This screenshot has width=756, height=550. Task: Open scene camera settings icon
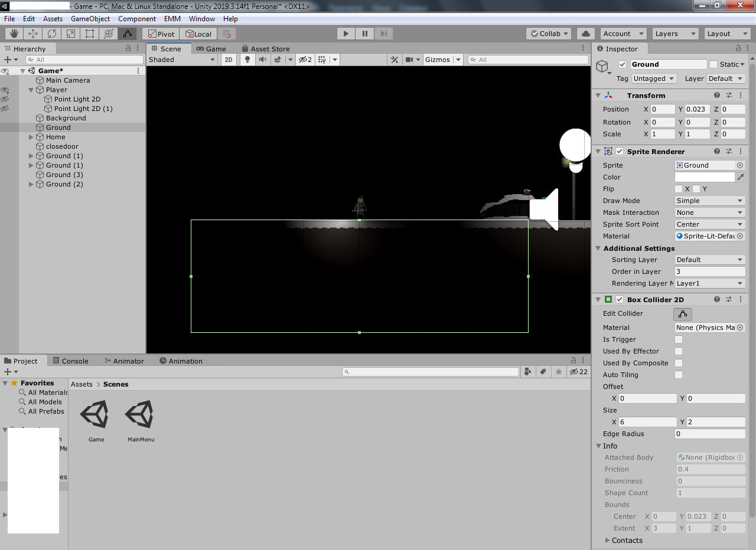pyautogui.click(x=409, y=60)
